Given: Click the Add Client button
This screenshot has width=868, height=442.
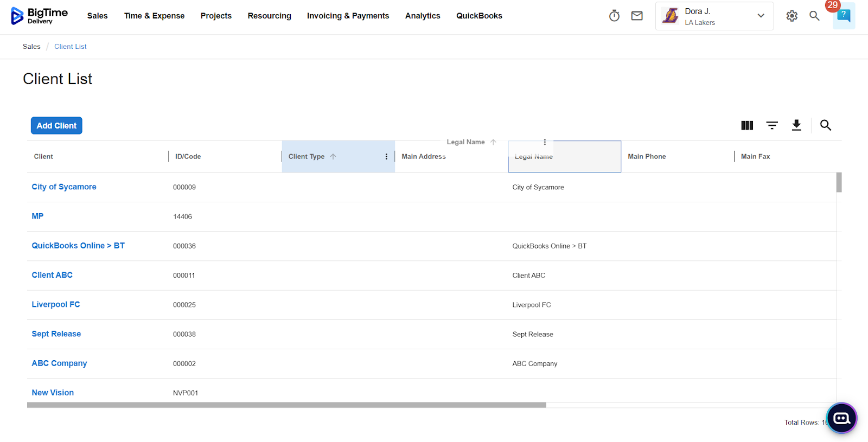Looking at the screenshot, I should coord(56,126).
